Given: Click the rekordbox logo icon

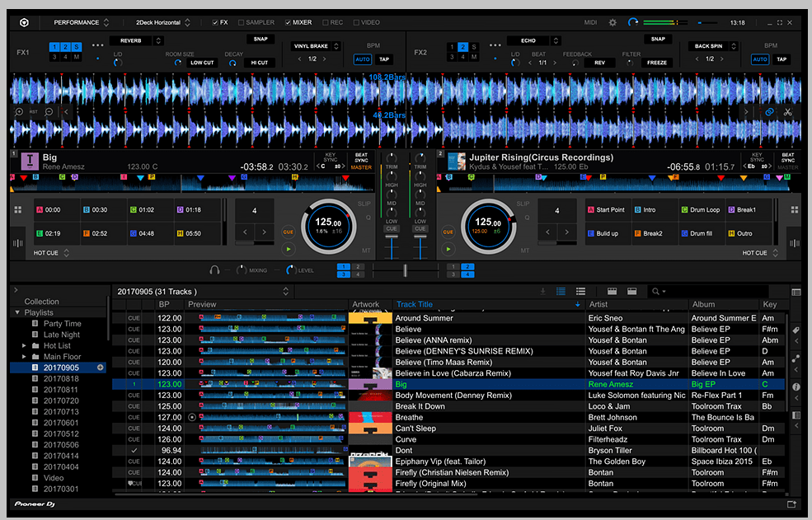Looking at the screenshot, I should 24,22.
